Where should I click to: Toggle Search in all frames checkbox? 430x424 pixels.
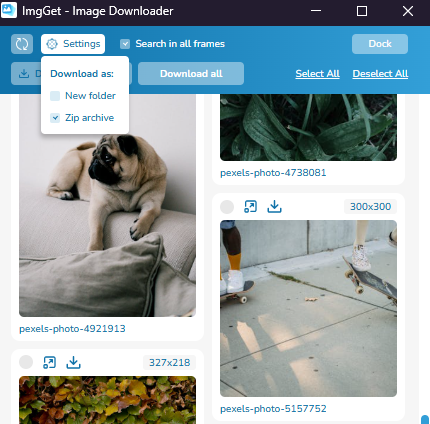click(x=125, y=44)
